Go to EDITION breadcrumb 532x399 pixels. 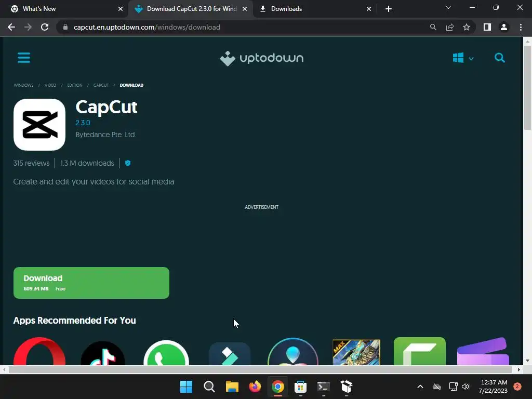click(75, 85)
